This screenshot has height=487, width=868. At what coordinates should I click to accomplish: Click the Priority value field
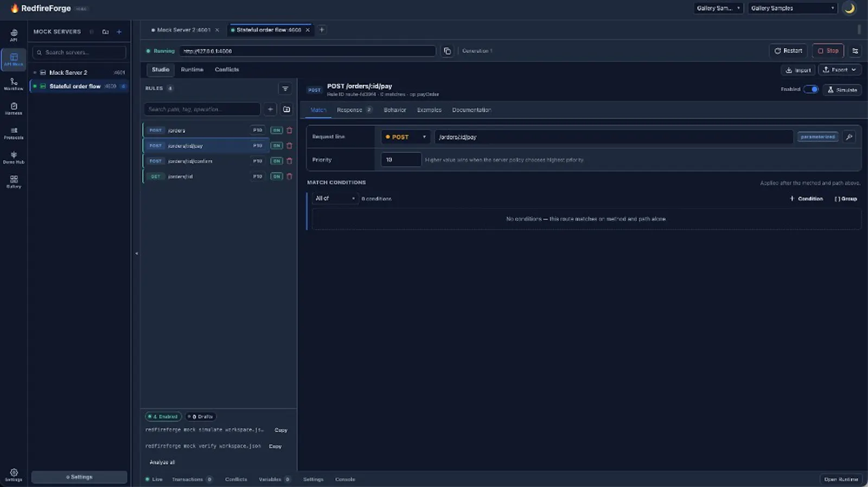(401, 160)
